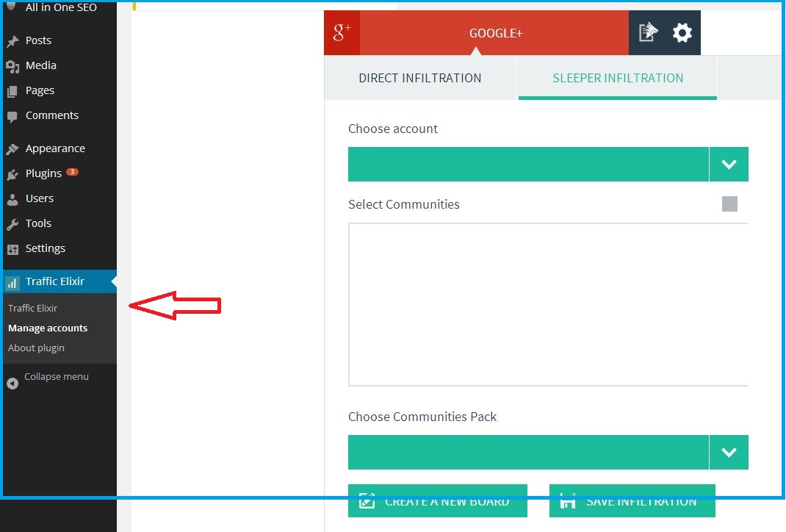Select the Google+ network tab
Image resolution: width=786 pixels, height=532 pixels.
[x=495, y=33]
